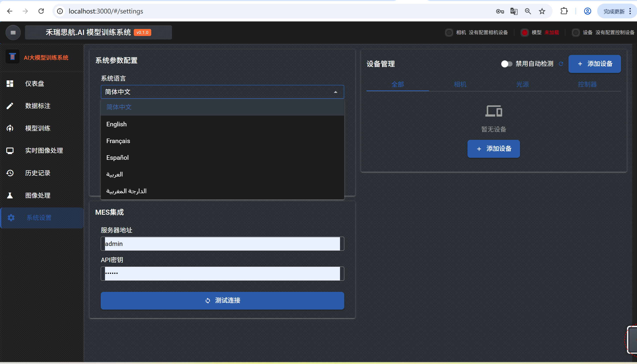
Task: Choose Español from language list
Action: coord(222,158)
